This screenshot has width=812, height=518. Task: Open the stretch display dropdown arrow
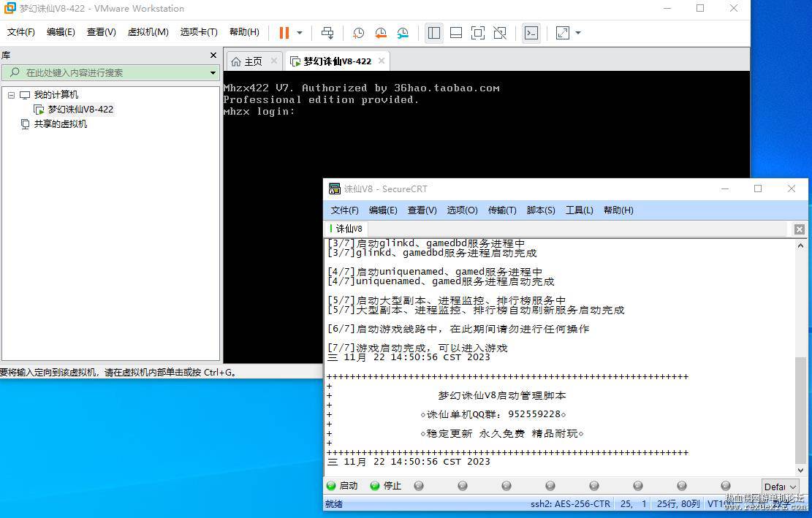click(578, 33)
